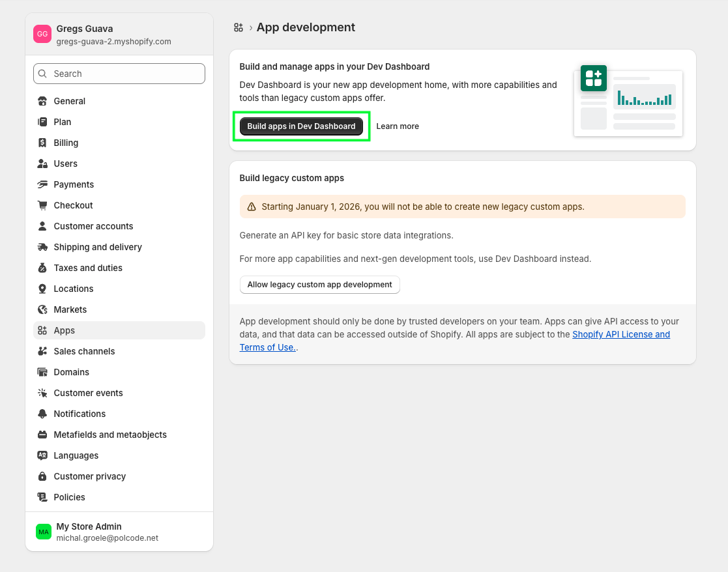Click the Gregs Guava store avatar
The width and height of the screenshot is (728, 572).
click(x=42, y=33)
